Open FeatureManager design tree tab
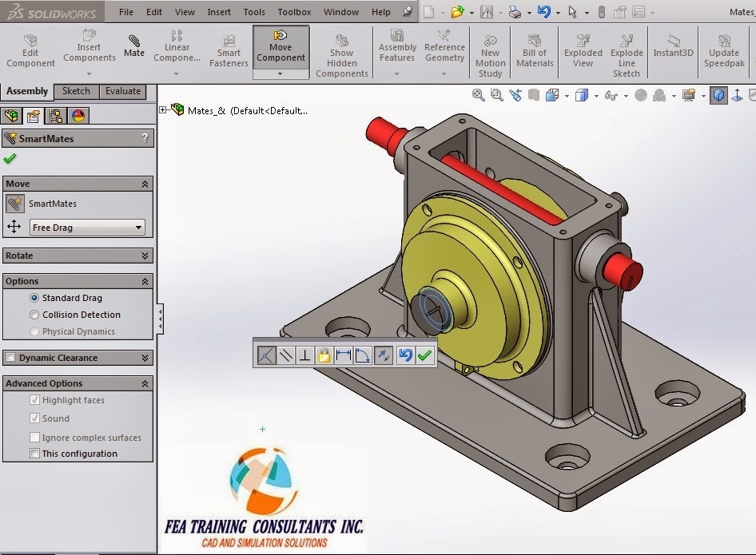756x555 pixels. point(11,116)
